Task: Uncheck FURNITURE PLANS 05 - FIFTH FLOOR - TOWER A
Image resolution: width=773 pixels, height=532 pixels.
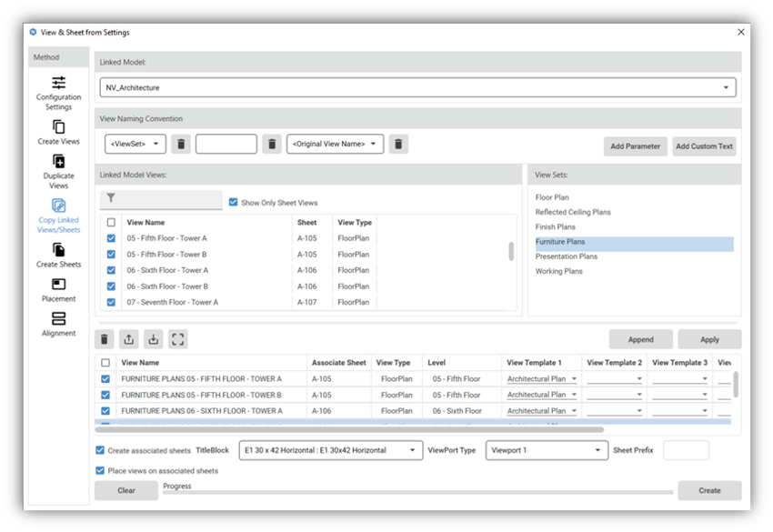Action: coord(105,378)
